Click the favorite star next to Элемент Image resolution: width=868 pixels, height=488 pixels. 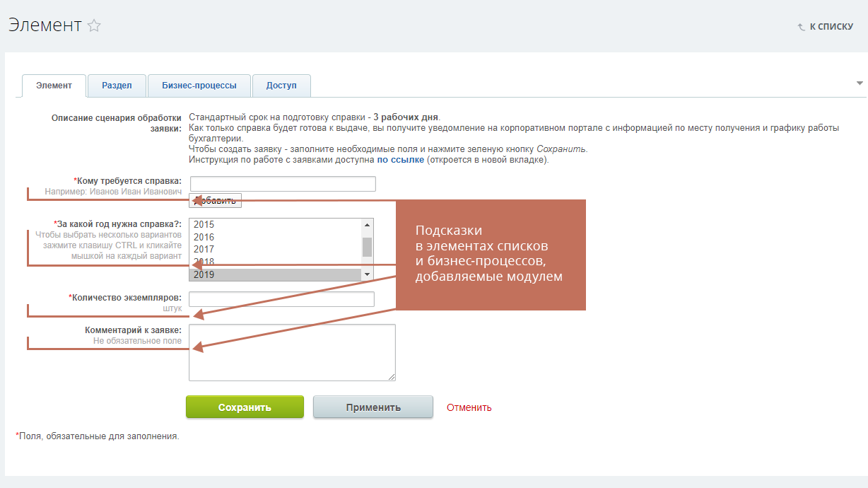point(94,26)
